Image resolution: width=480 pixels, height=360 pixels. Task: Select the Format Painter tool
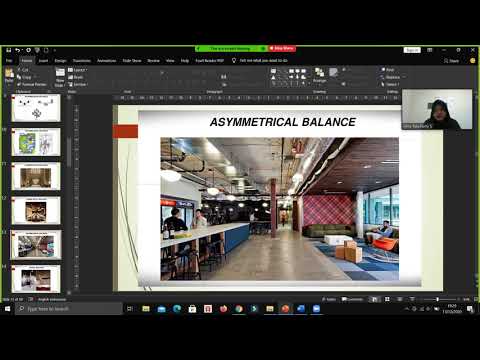pos(32,84)
